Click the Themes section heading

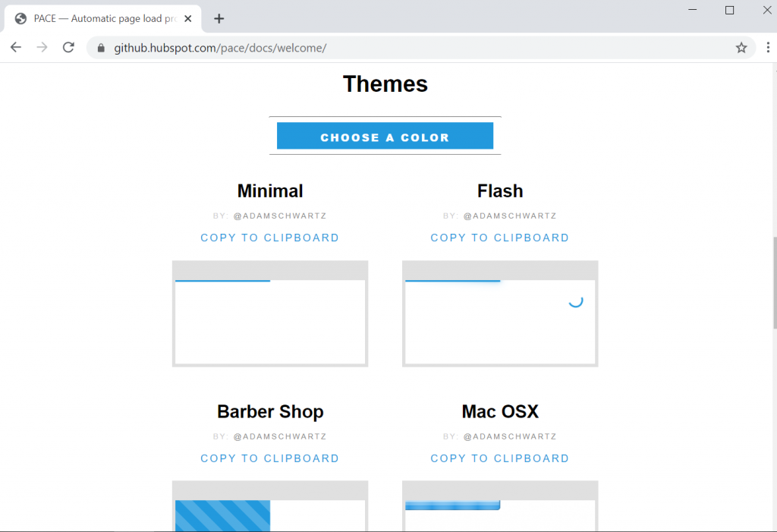coord(385,83)
